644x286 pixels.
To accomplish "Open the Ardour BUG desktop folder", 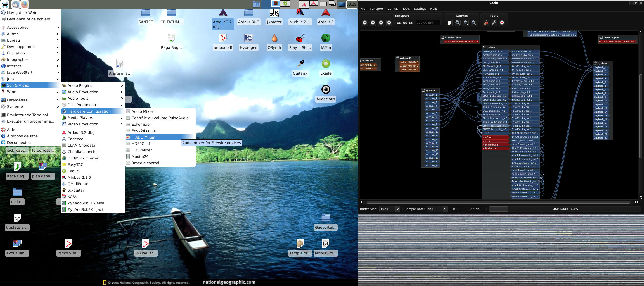I will click(248, 16).
